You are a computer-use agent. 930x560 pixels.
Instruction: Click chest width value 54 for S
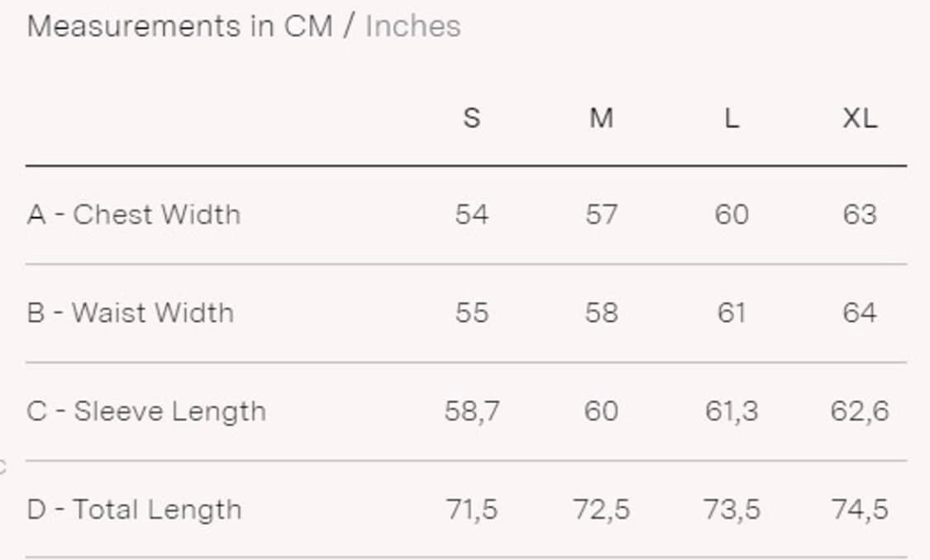tap(471, 215)
